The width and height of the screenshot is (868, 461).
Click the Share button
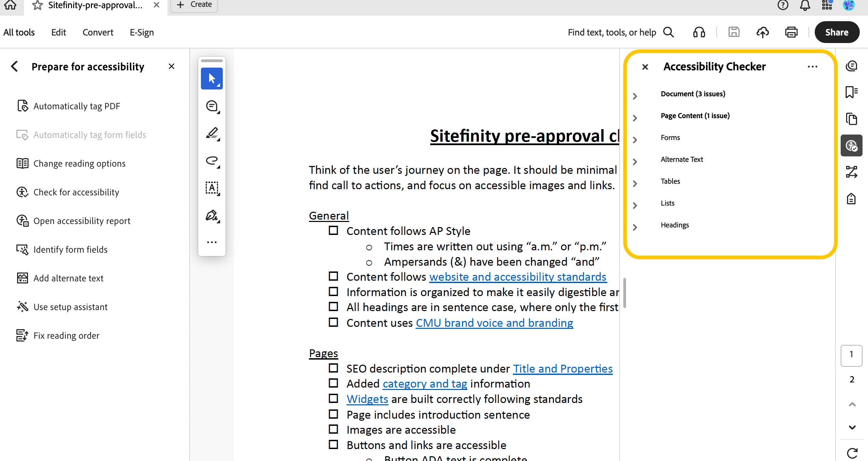click(x=837, y=32)
